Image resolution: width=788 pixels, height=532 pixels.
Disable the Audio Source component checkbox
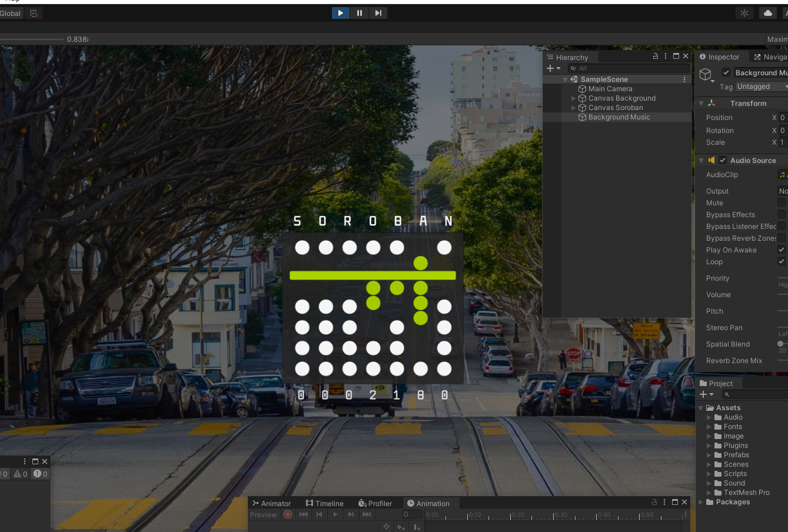[x=723, y=160]
